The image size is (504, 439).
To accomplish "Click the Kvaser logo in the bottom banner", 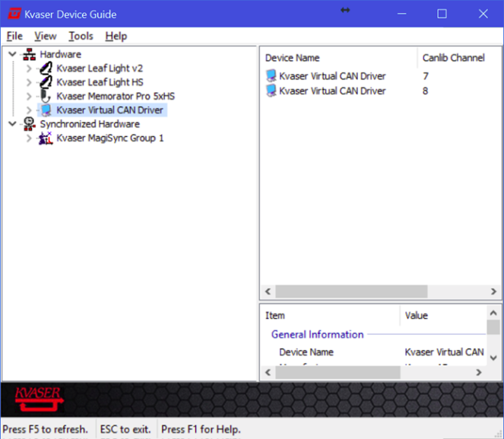I will tap(39, 399).
